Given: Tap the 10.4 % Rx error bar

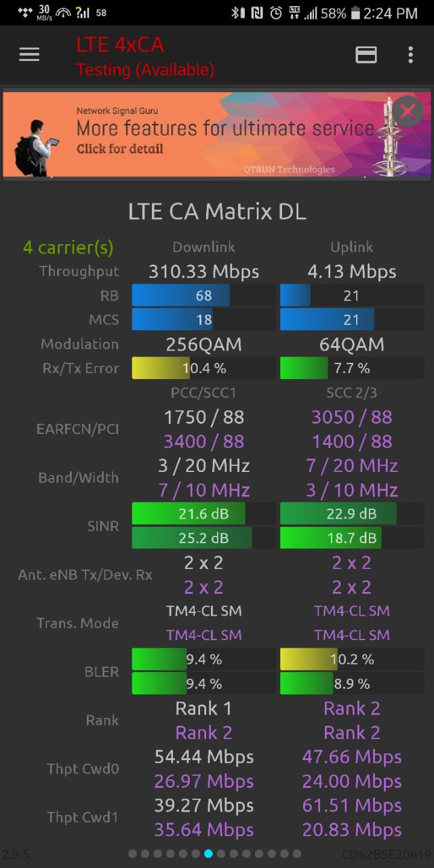Looking at the screenshot, I should [x=203, y=368].
